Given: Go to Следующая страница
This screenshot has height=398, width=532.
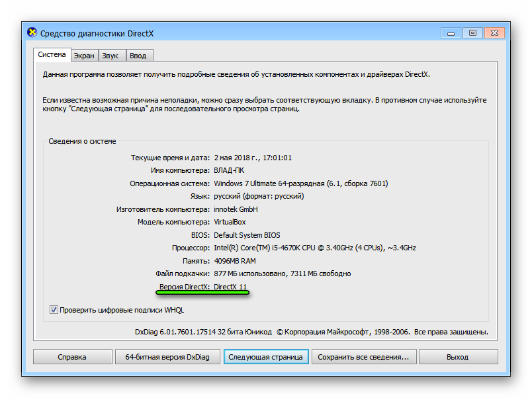Looking at the screenshot, I should point(265,357).
